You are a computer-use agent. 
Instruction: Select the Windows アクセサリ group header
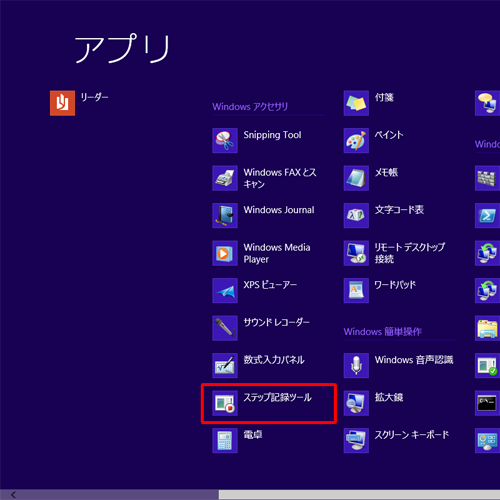click(250, 107)
